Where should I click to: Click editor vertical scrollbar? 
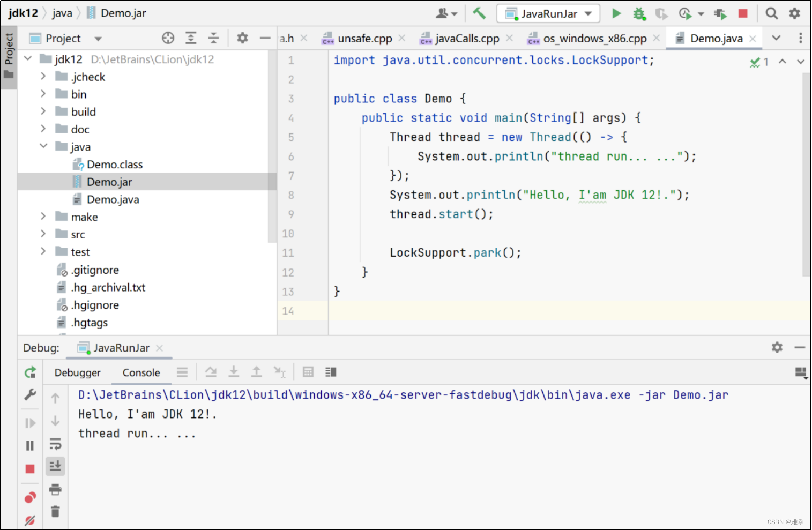(x=806, y=174)
